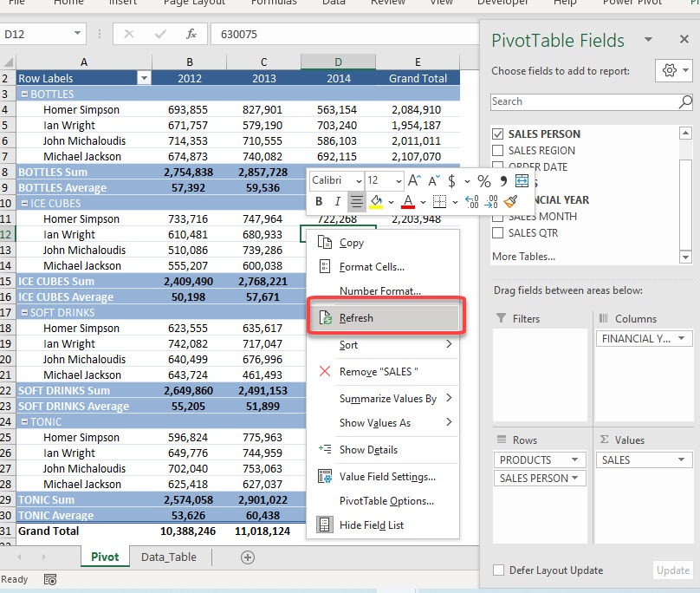Click the Select All corner triangle

[8, 62]
